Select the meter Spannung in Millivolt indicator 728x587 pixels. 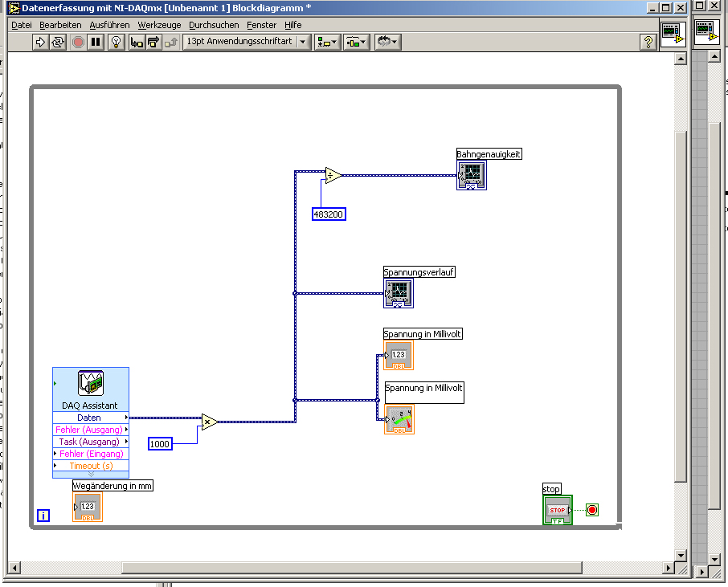click(x=399, y=419)
